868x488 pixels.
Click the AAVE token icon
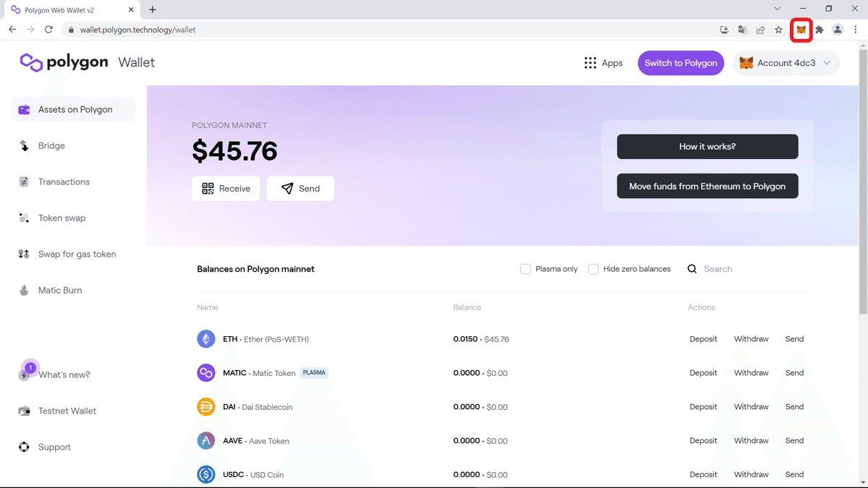(x=206, y=440)
